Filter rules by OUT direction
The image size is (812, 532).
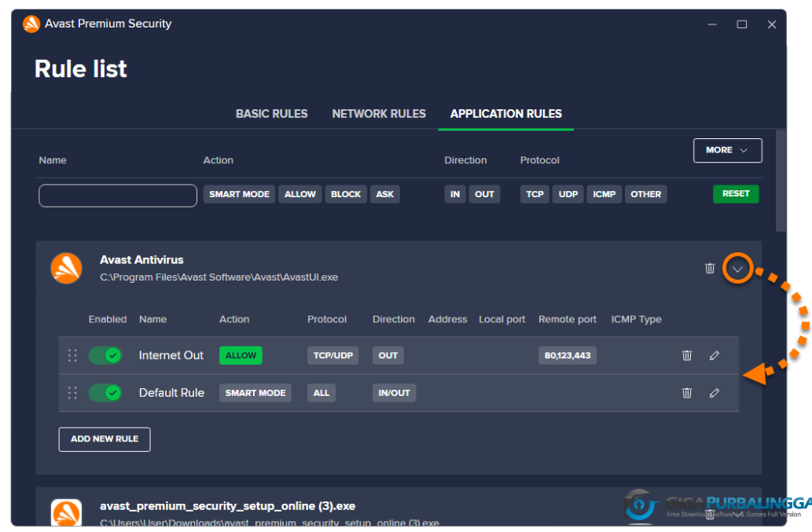[484, 194]
